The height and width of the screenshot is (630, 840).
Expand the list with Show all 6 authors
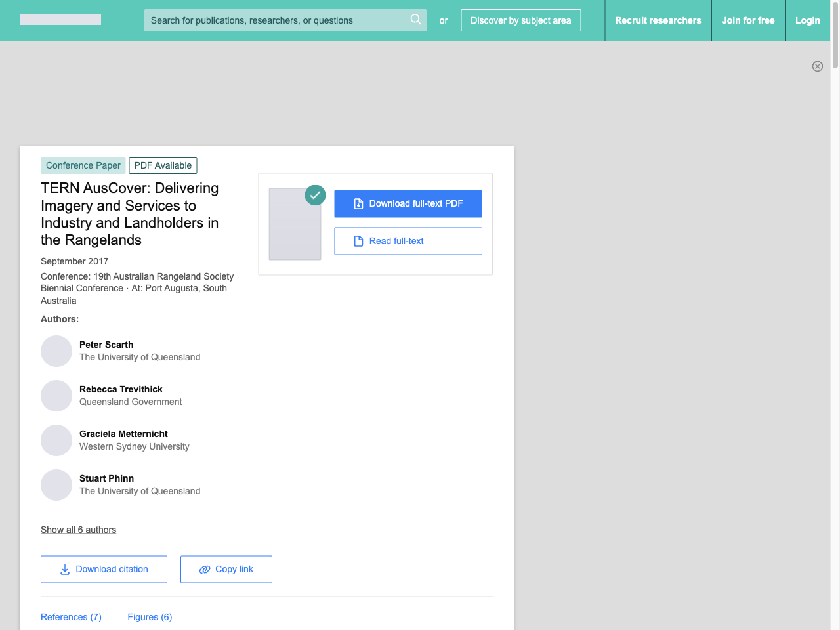[x=78, y=530]
